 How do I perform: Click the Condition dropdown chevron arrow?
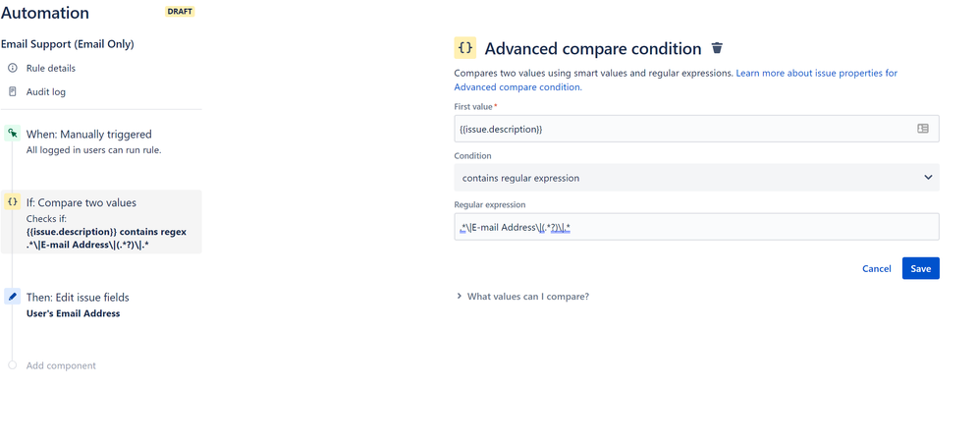coord(928,178)
